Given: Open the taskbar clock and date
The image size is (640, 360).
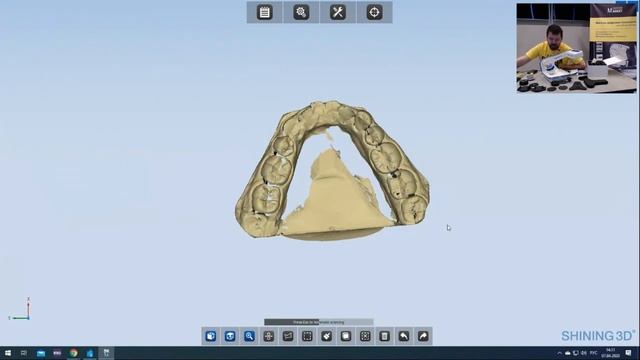Looking at the screenshot, I should (611, 353).
